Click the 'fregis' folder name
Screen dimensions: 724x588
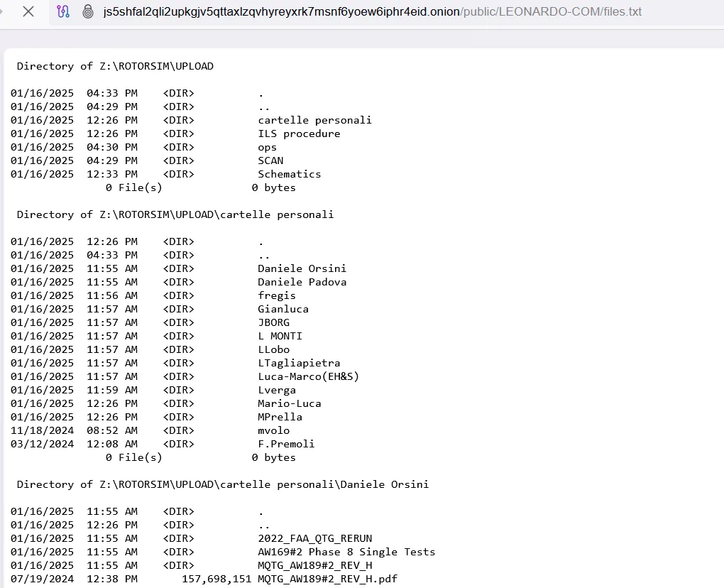(277, 295)
